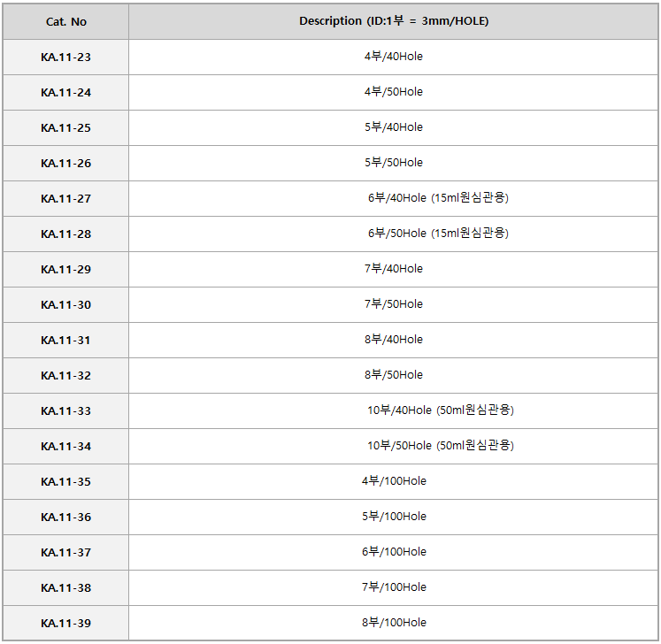661x644 pixels.
Task: Click the 5부/50Hole description cell
Action: click(394, 163)
